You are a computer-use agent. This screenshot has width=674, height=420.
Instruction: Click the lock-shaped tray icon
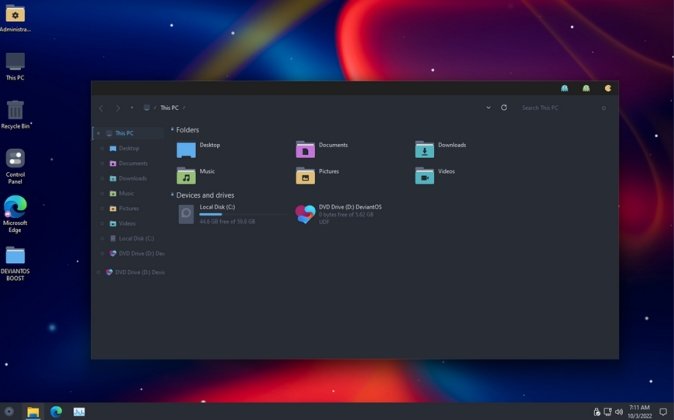pos(597,412)
